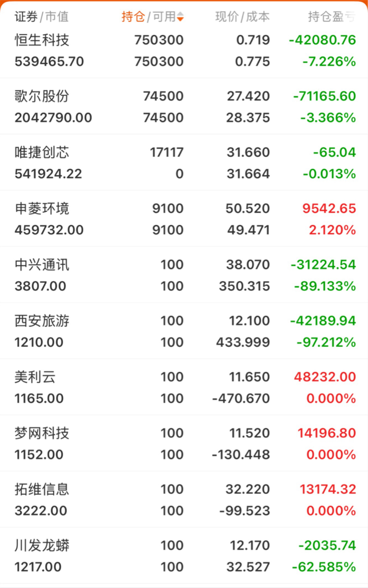This screenshot has height=588, width=368.
Task: Tap the 美利云 holding name
Action: coord(35,377)
